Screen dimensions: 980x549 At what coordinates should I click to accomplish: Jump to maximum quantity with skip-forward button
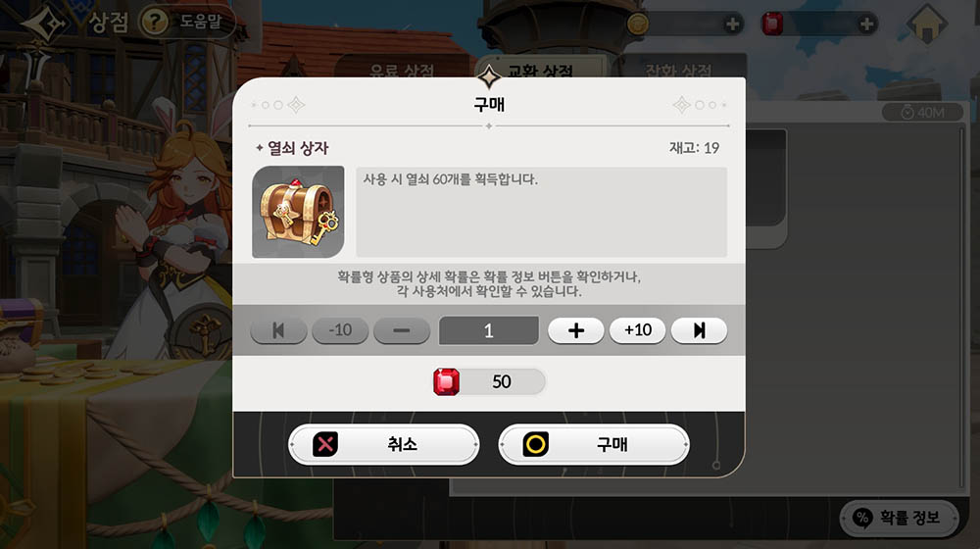coord(699,330)
